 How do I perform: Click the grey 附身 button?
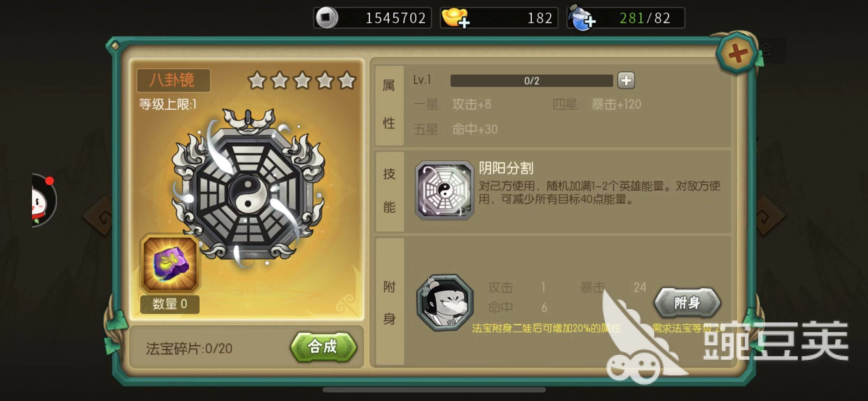(x=687, y=303)
